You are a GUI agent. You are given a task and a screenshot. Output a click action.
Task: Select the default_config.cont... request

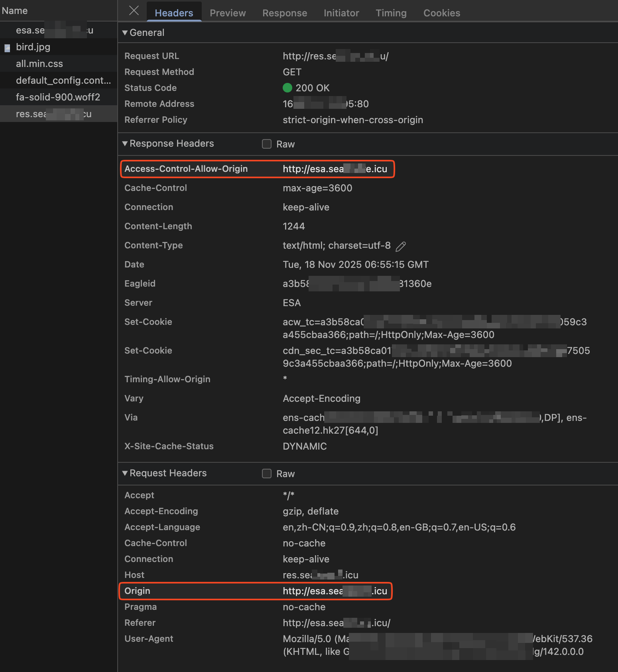[x=63, y=81]
